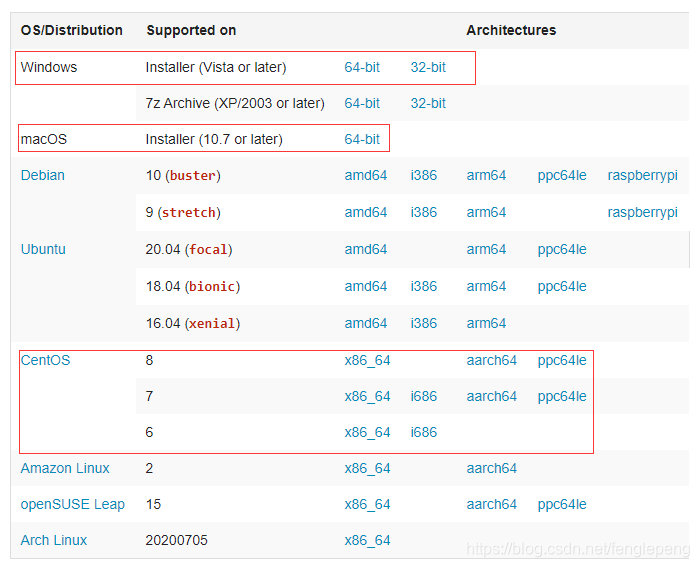Select CentOS 7 x86_64
Image resolution: width=699 pixels, height=567 pixels.
(x=367, y=396)
